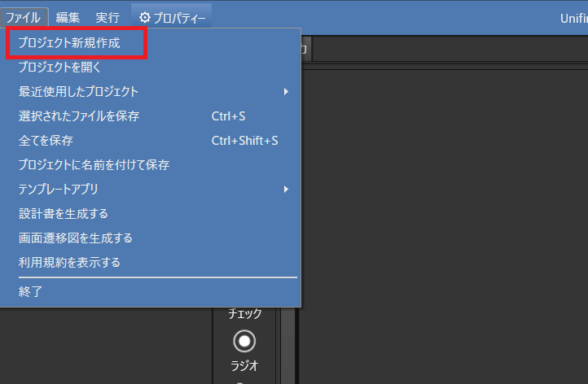The image size is (588, 384).
Task: Expand テンプレートアプリ submenu arrow
Action: 286,190
